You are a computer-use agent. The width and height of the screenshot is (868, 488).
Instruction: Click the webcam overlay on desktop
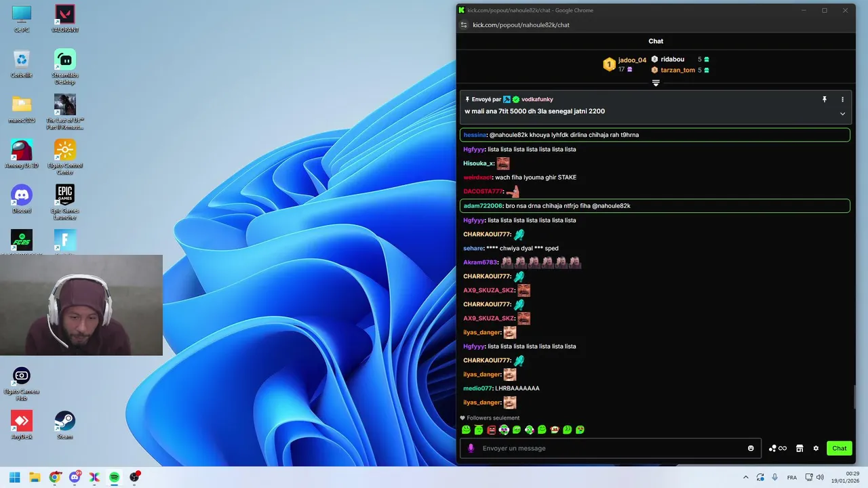click(81, 305)
